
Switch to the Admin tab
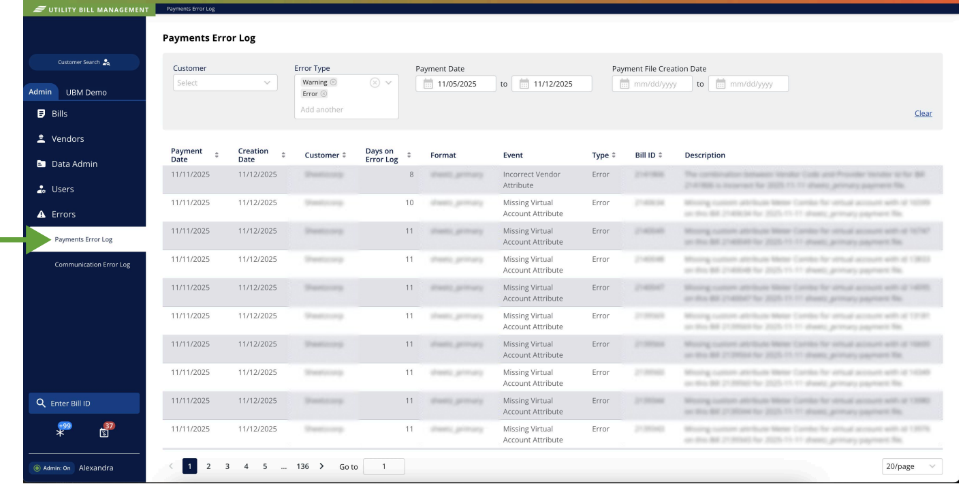pyautogui.click(x=40, y=92)
